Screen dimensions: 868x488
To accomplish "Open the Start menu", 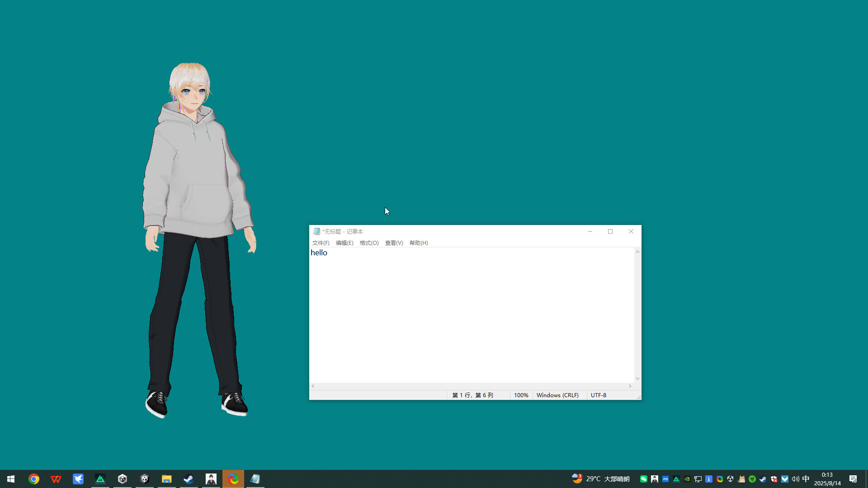I will 11,479.
